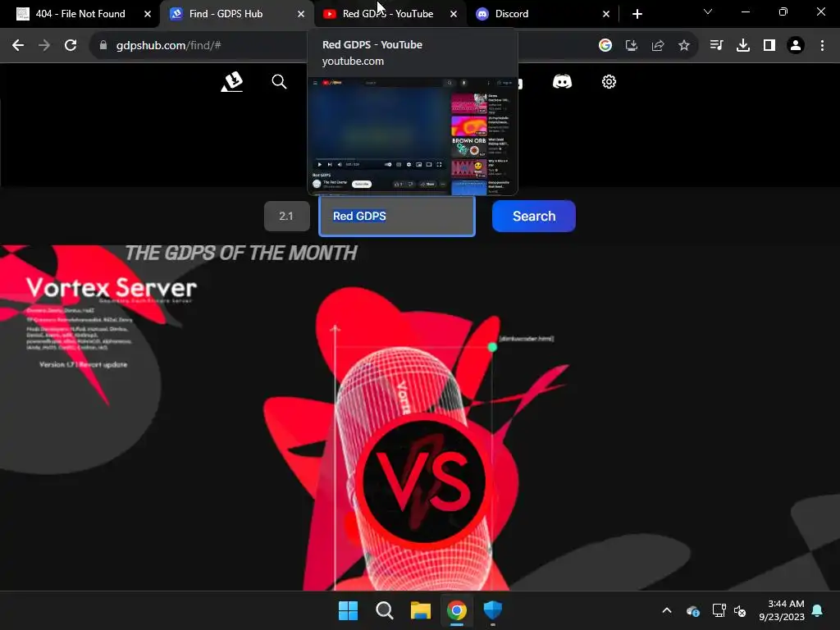Open the clock showing 3:44 AM
840x630 pixels.
[782, 610]
